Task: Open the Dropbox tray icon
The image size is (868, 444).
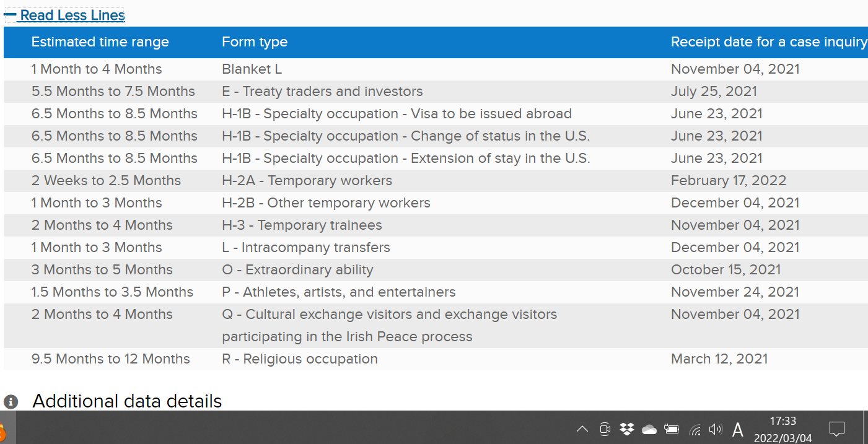Action: pyautogui.click(x=627, y=429)
